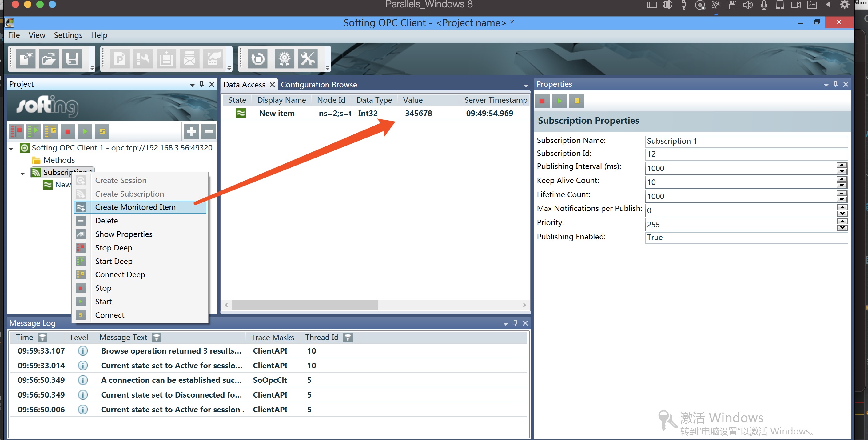Pin the Message Log panel
Screen dimensions: 868x440
click(515, 323)
